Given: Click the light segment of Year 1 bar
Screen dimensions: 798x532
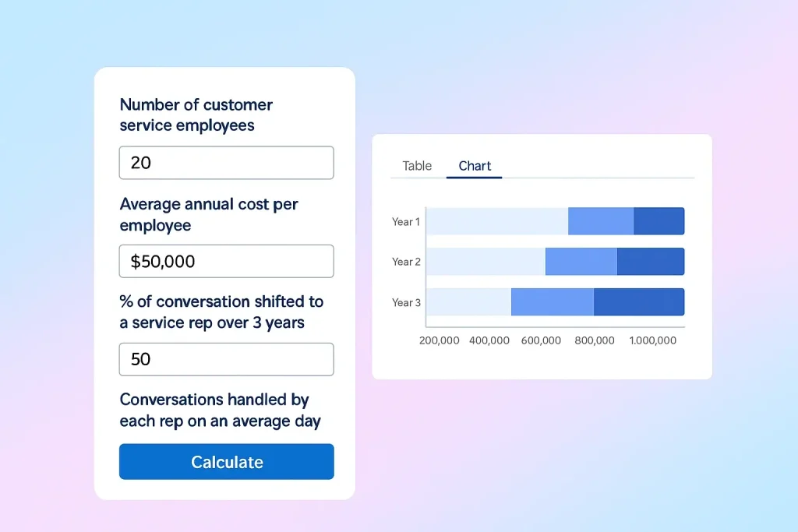Looking at the screenshot, I should pyautogui.click(x=497, y=221).
